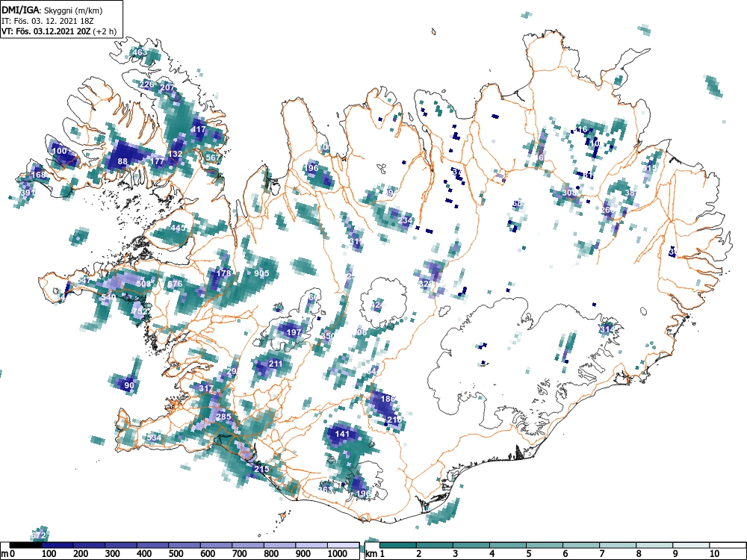Click the 905 map value

[x=261, y=273]
